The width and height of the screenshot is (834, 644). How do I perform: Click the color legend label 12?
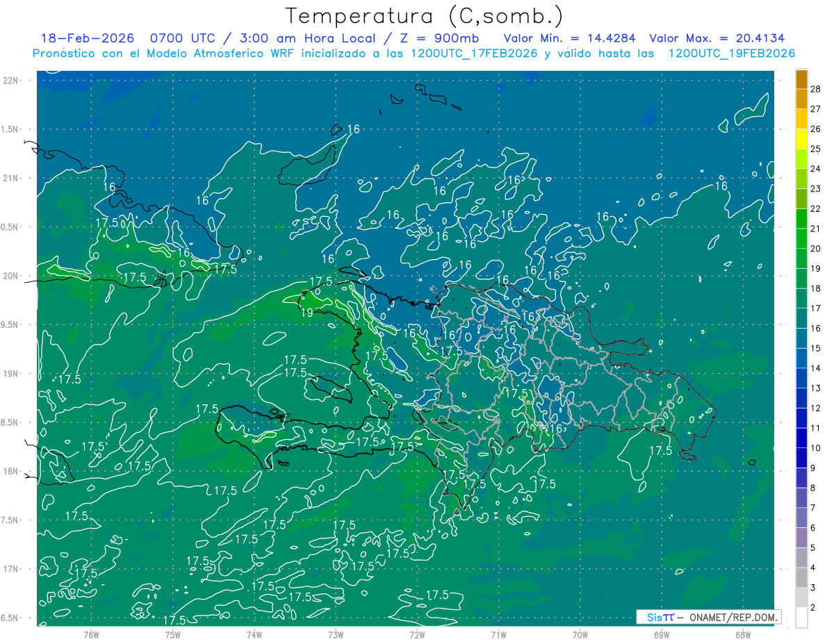click(x=816, y=408)
